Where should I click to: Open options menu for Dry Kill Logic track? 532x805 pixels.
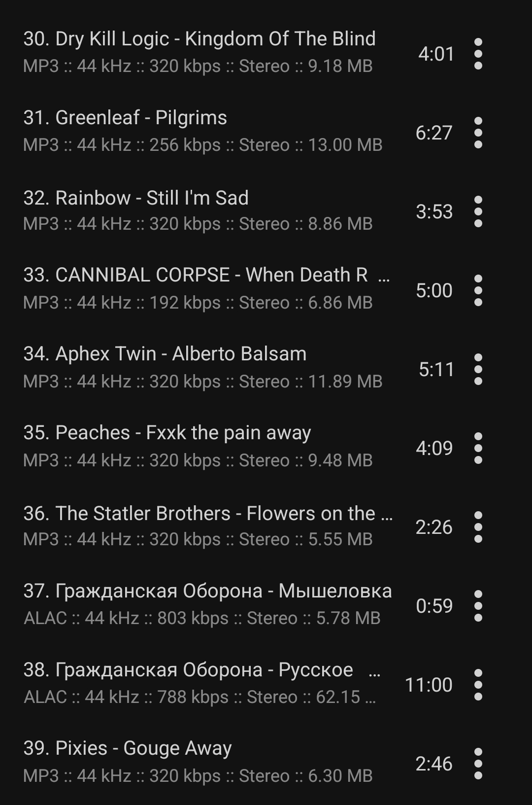478,53
